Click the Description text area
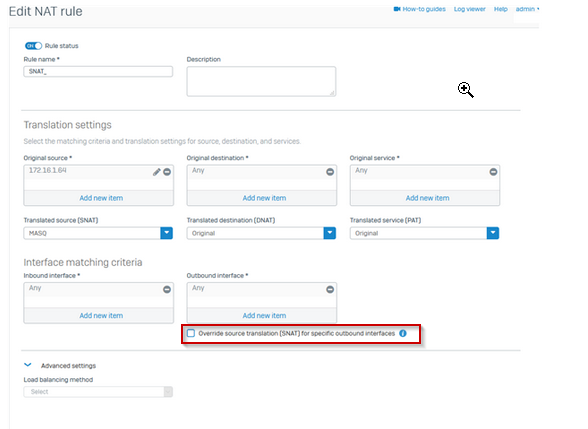588x429 pixels. (x=261, y=81)
